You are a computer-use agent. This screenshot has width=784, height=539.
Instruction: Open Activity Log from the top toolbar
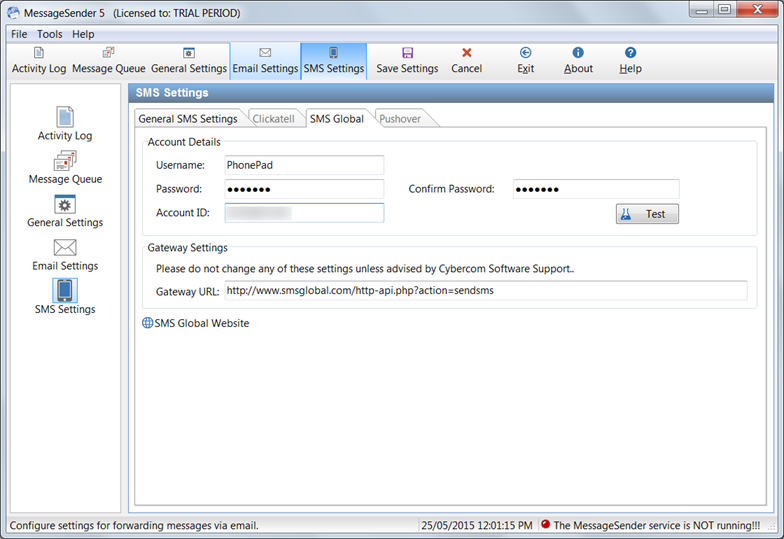[38, 61]
